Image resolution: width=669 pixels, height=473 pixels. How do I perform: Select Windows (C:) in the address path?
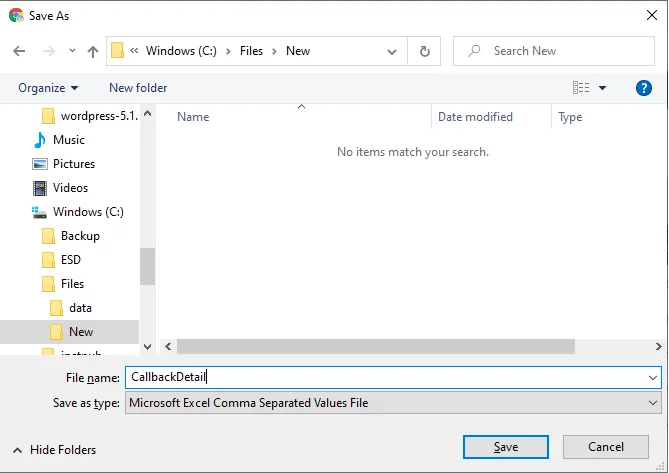181,51
